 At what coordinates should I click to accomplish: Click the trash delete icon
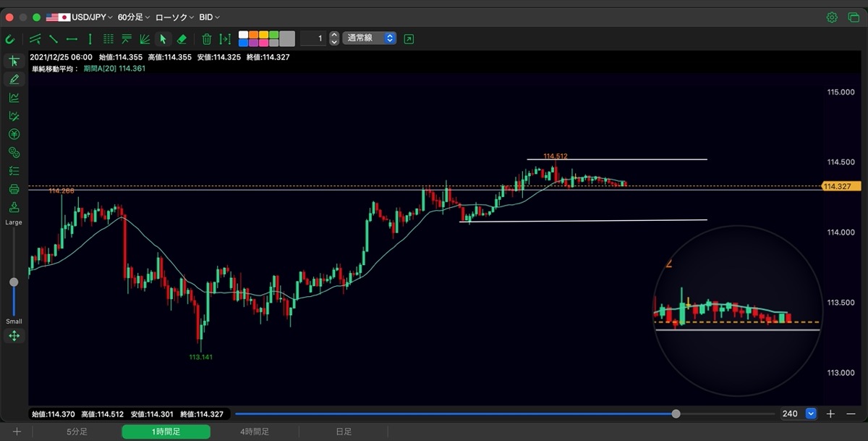(207, 39)
